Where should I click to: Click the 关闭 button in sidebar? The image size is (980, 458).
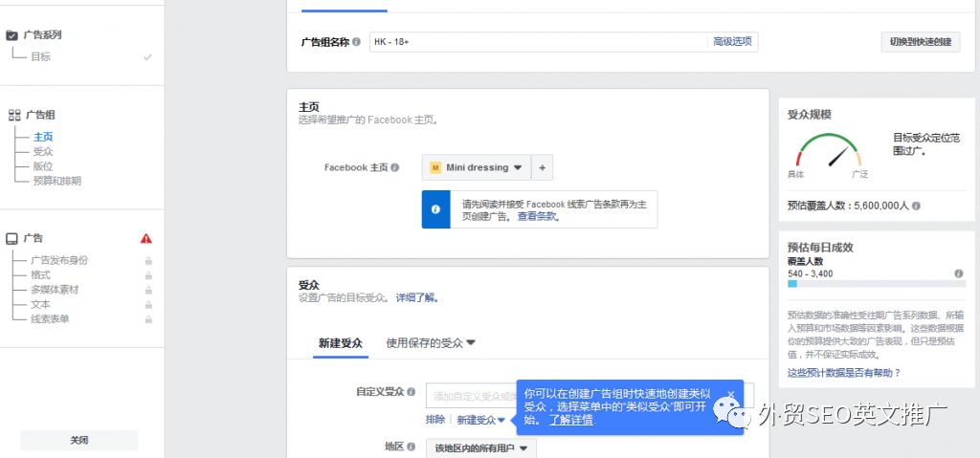click(x=78, y=440)
